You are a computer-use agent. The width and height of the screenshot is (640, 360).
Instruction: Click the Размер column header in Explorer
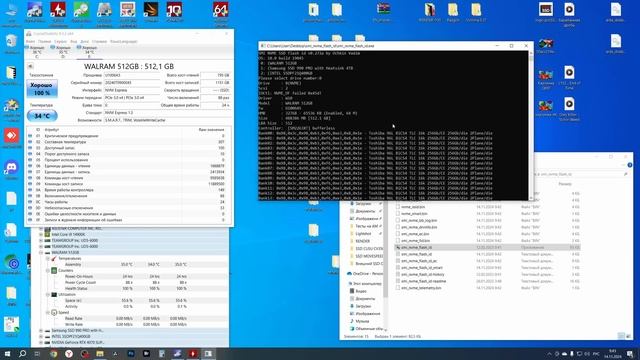coord(565,184)
